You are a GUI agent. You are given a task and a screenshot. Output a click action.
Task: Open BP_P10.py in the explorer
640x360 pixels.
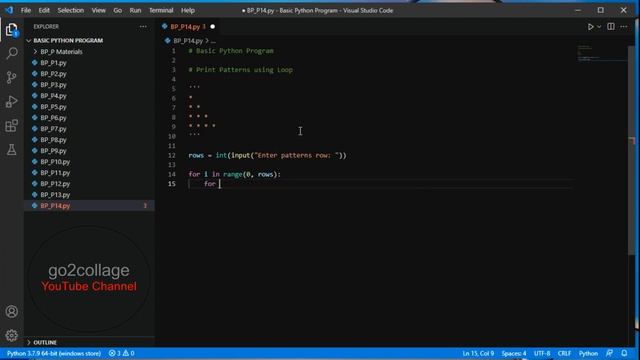pos(55,162)
